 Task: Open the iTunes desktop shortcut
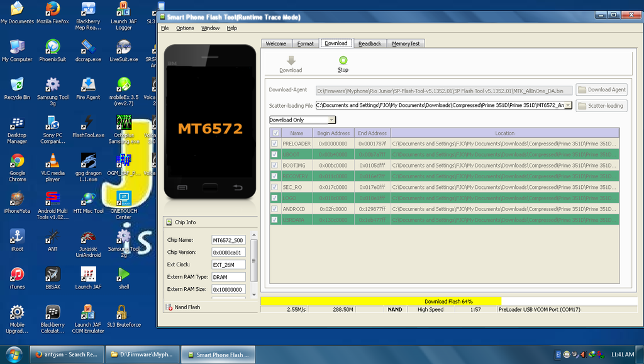pyautogui.click(x=17, y=275)
